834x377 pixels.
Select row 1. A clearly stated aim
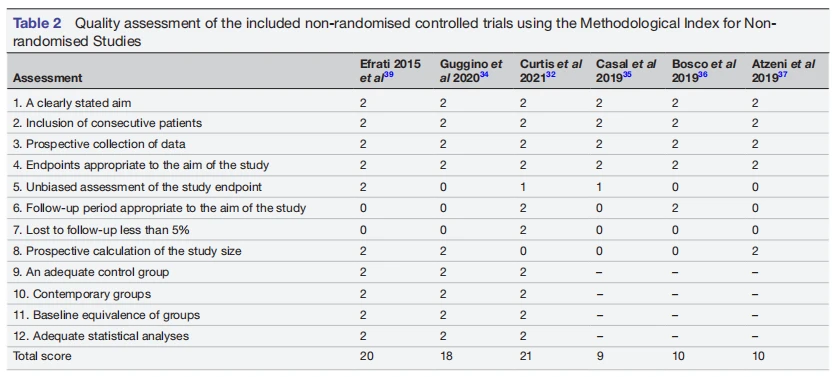pos(417,103)
